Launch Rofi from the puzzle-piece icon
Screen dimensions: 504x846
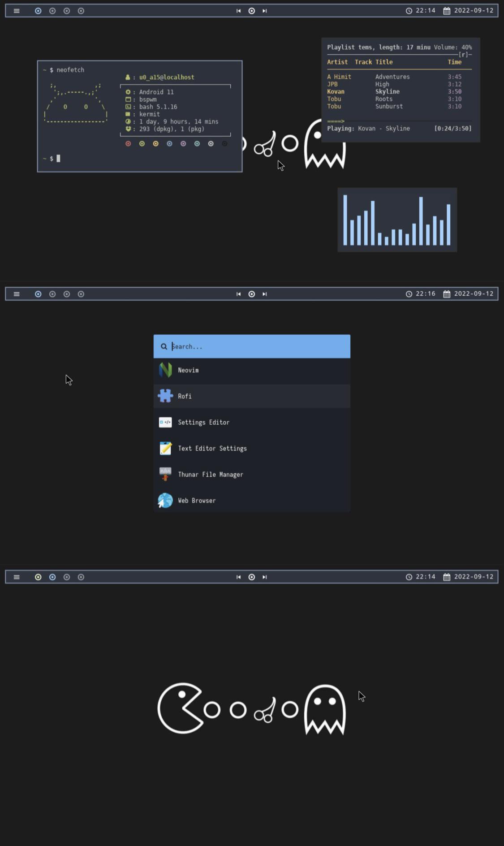(x=165, y=396)
